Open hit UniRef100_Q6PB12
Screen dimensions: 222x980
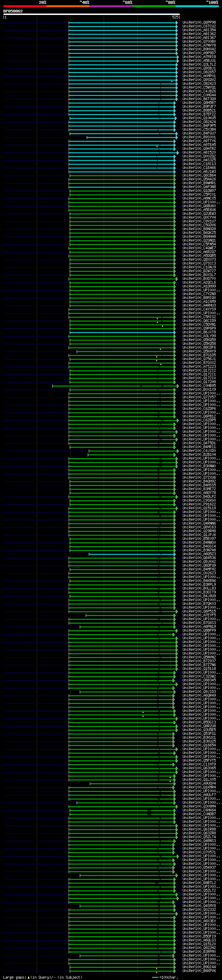pyautogui.click(x=199, y=416)
